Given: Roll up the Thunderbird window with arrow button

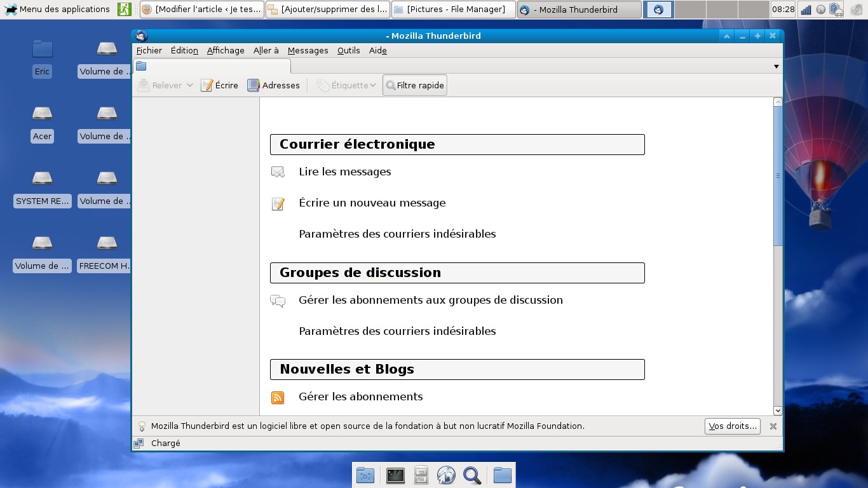Looking at the screenshot, I should tap(727, 36).
